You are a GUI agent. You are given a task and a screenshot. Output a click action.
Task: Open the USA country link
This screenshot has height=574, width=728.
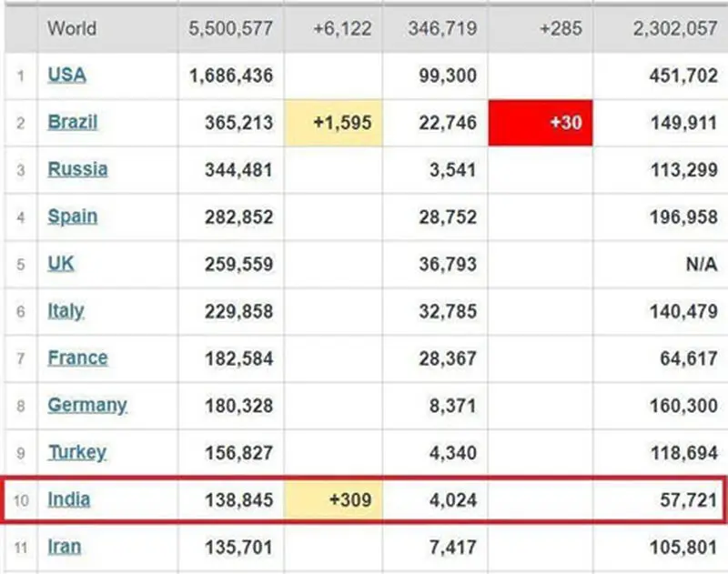tap(66, 76)
